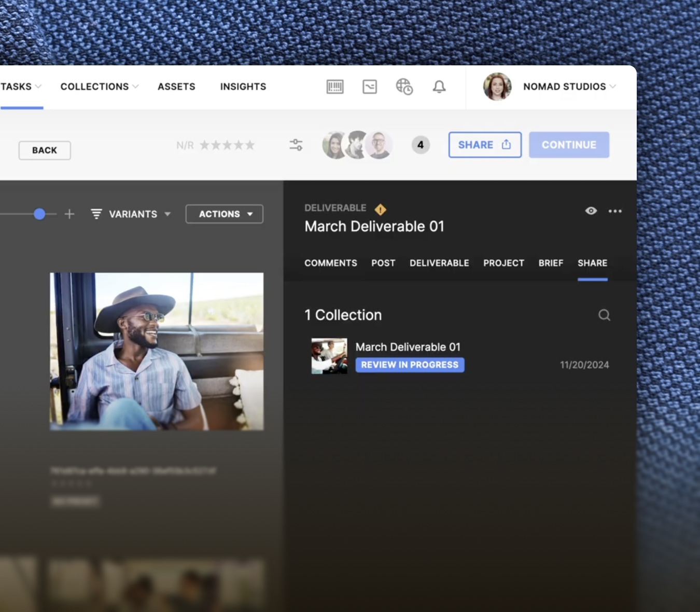
Task: Open the filter sliders settings icon
Action: tap(296, 145)
